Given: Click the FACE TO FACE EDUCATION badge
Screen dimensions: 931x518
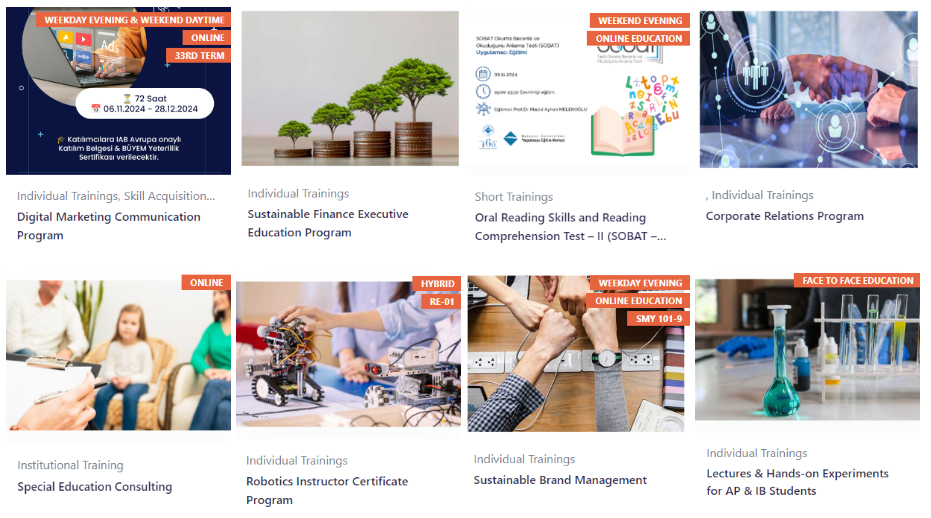Looking at the screenshot, I should (857, 280).
